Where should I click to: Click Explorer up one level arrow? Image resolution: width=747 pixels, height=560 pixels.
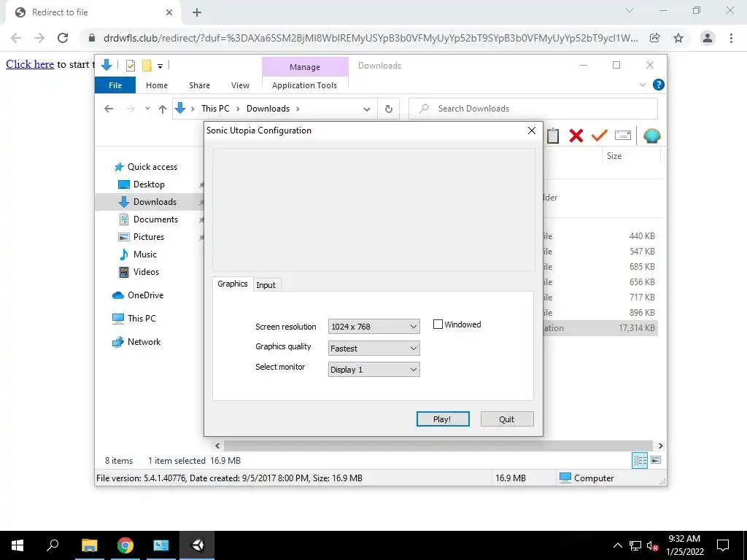[x=163, y=109]
